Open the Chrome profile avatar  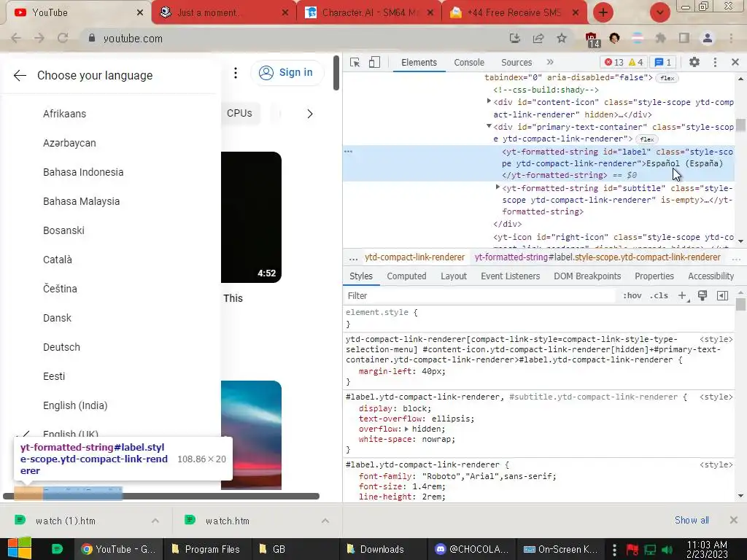pyautogui.click(x=708, y=38)
